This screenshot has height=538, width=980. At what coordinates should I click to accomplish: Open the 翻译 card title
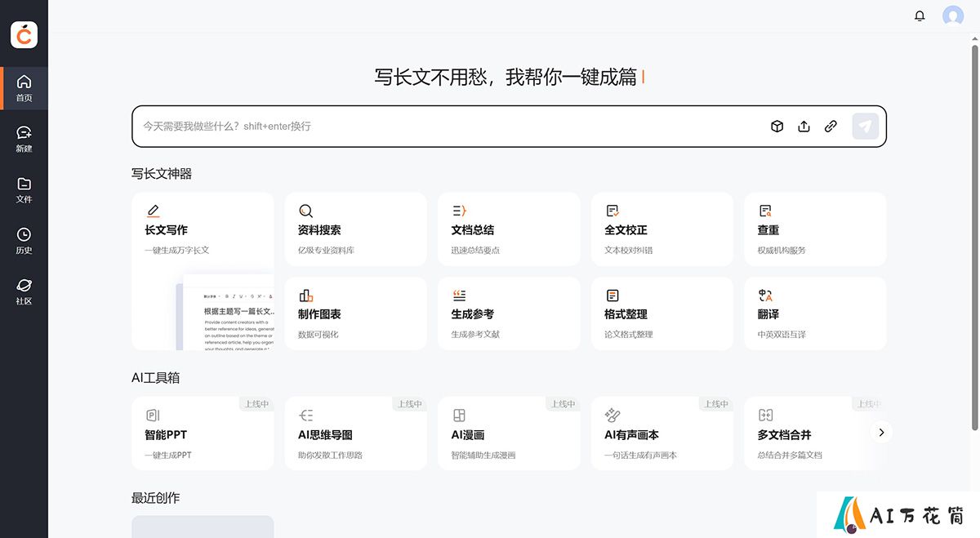coord(768,314)
